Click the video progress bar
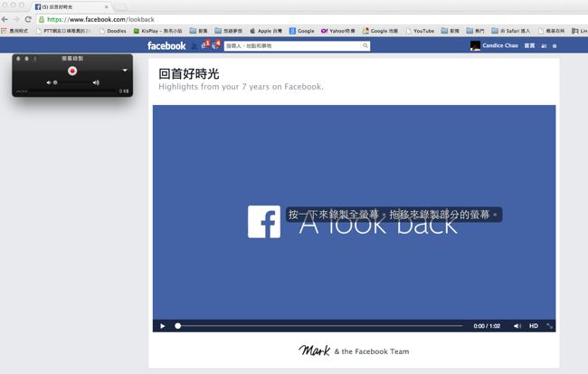The image size is (588, 374). 317,325
